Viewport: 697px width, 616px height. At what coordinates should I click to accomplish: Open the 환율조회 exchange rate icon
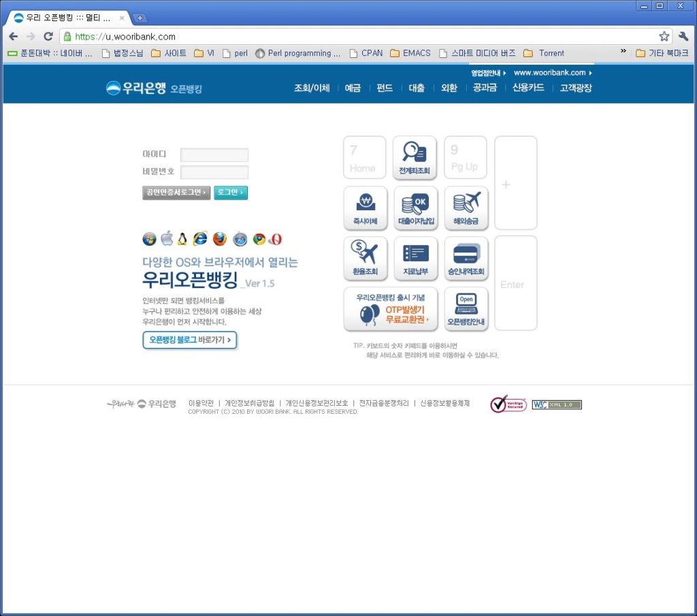coord(365,258)
